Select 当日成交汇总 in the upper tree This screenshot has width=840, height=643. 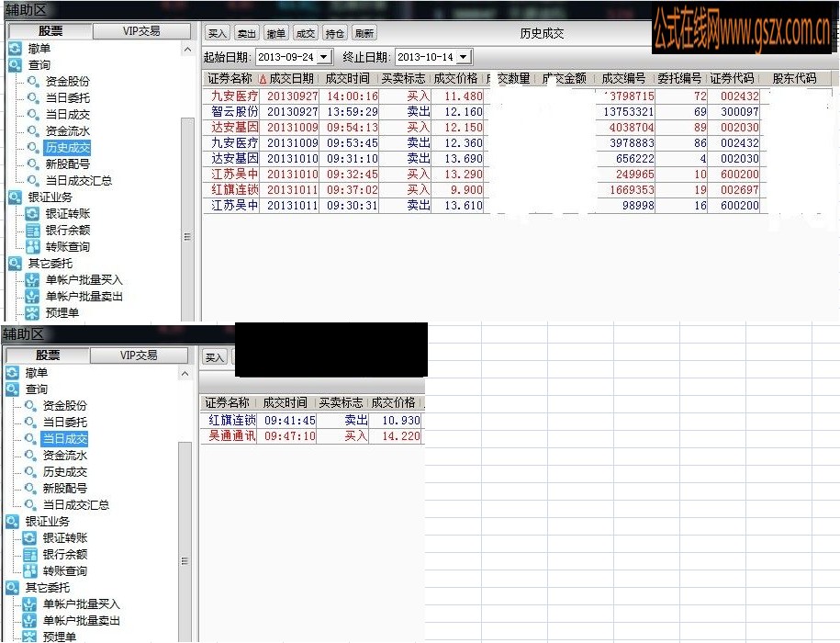pos(79,181)
